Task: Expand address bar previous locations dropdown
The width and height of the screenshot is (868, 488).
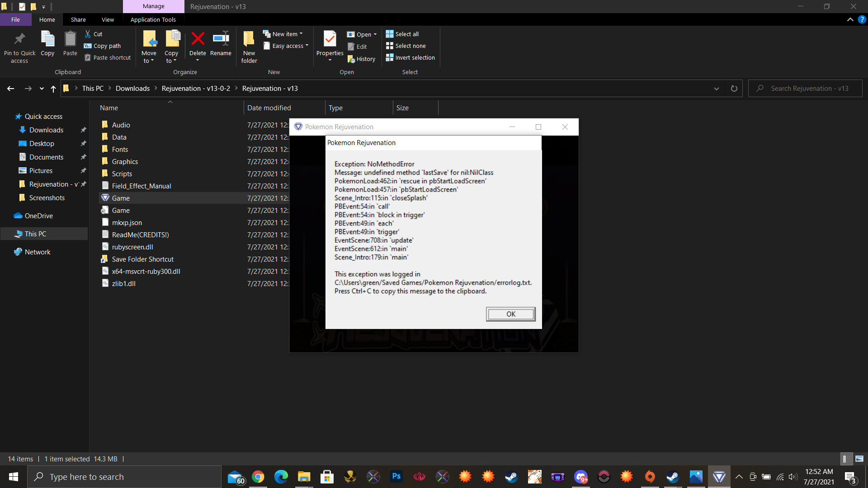Action: point(717,89)
